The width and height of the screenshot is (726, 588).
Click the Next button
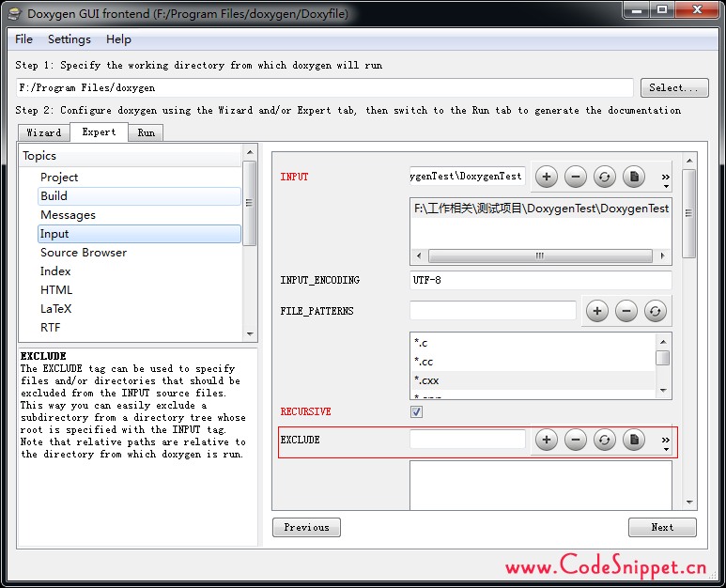click(x=662, y=527)
